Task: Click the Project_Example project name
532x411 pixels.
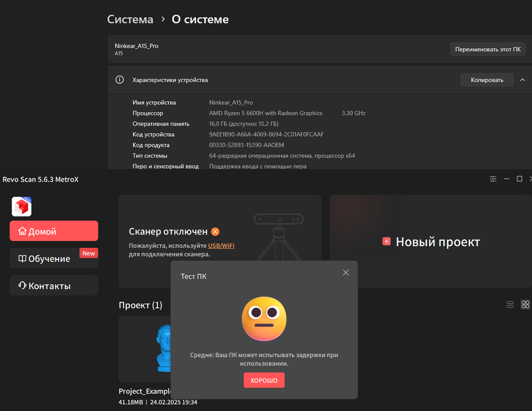Action: point(145,391)
